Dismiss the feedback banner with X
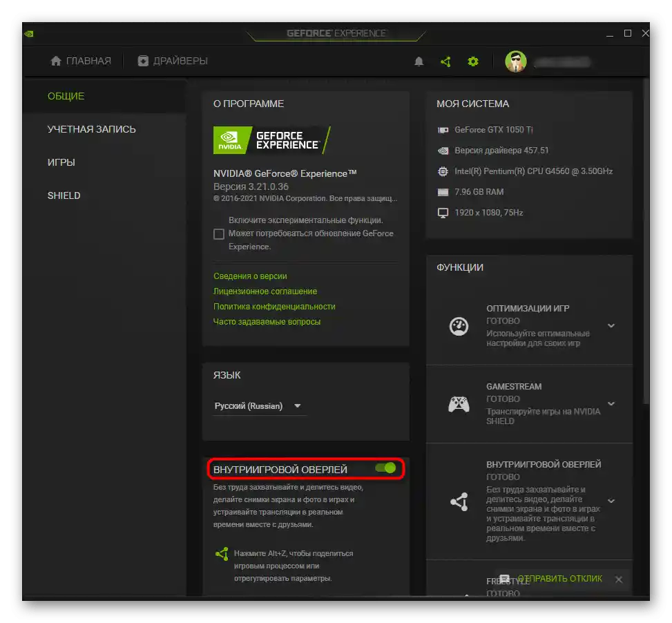The height and width of the screenshot is (623, 672). click(x=619, y=579)
